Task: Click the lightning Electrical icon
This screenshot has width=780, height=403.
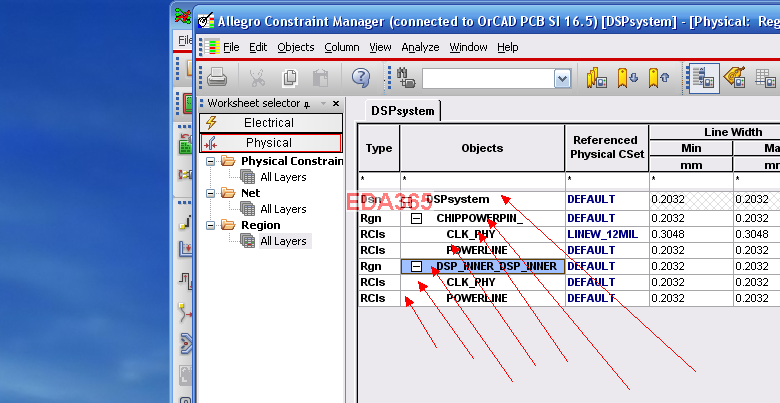Action: 211,122
